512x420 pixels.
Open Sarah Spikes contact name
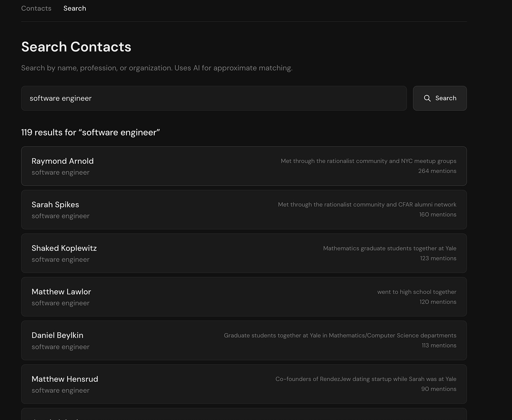55,205
